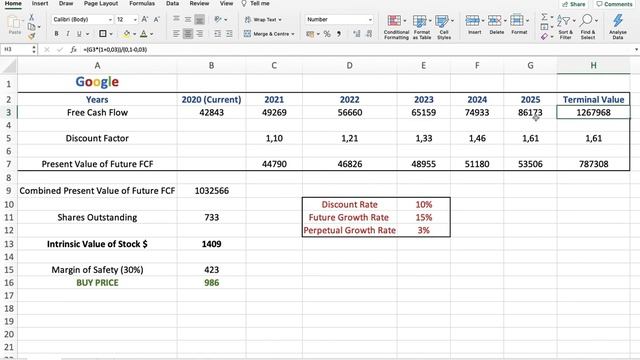Open the Number format dropdown
This screenshot has width=640, height=360.
[x=370, y=20]
